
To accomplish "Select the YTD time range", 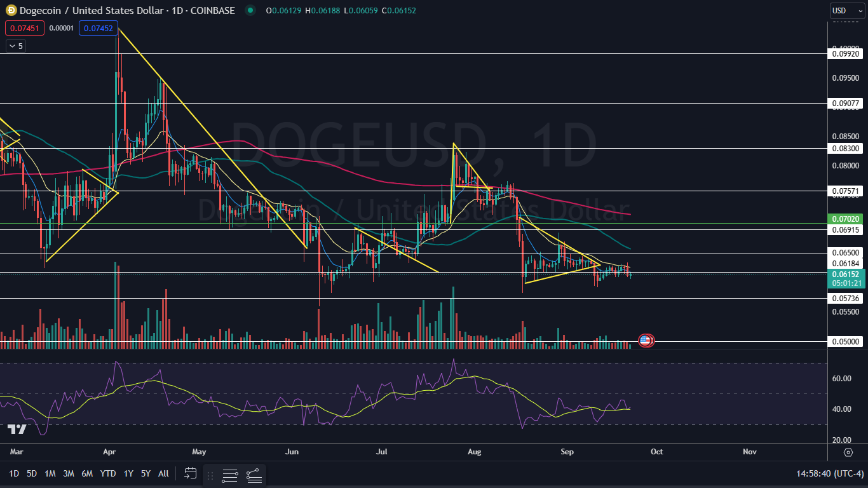I will [x=108, y=473].
